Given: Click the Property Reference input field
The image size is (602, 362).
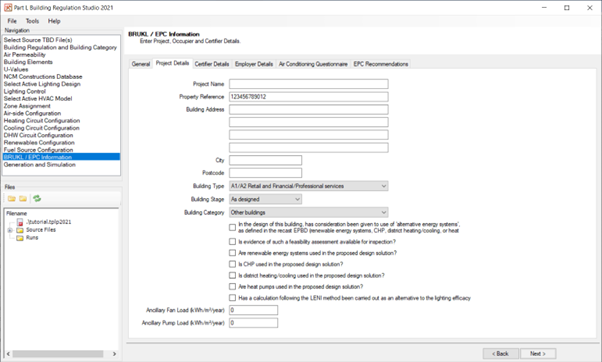Looking at the screenshot, I should (x=308, y=97).
